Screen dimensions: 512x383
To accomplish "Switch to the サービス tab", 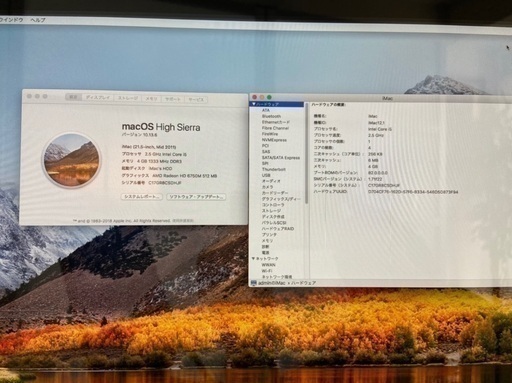I will 196,99.
